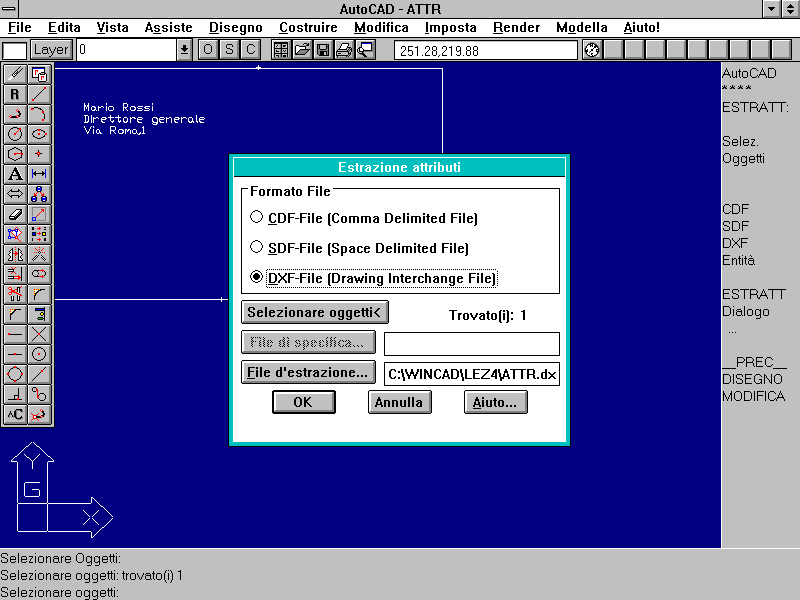This screenshot has width=800, height=600.
Task: Open the layer name dropdown arrow
Action: click(184, 50)
